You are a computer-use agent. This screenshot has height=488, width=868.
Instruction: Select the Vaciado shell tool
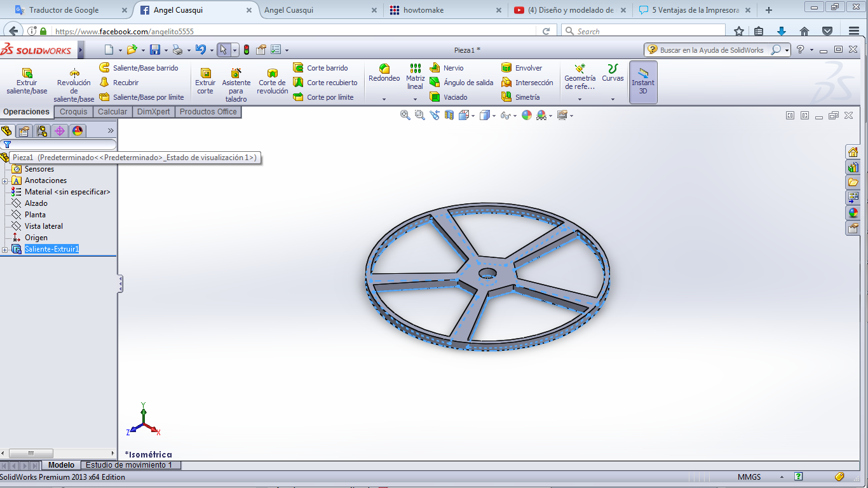(449, 97)
